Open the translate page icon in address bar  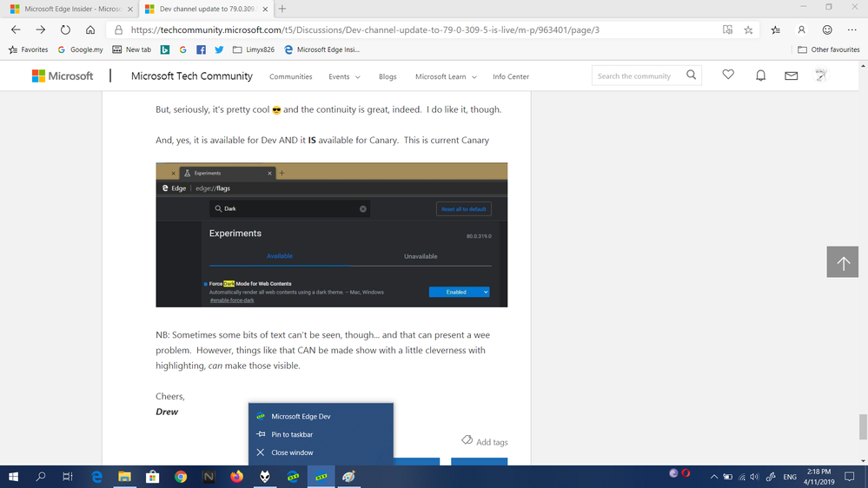pos(727,30)
